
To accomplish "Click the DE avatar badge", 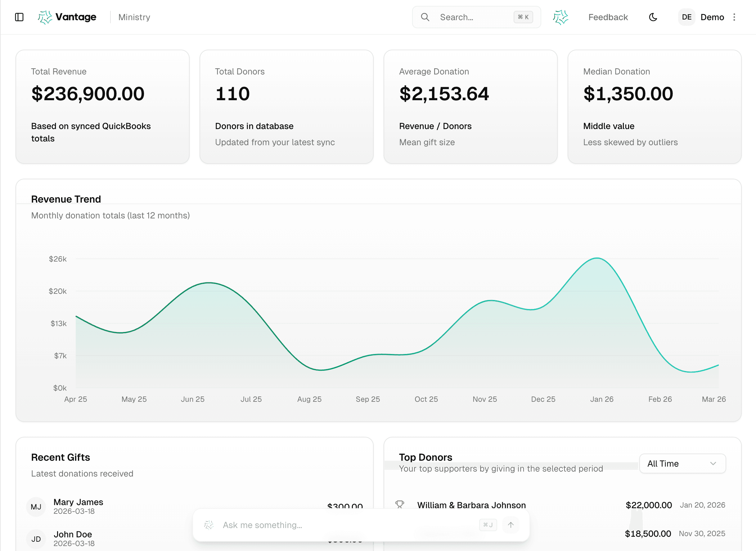I will tap(686, 17).
